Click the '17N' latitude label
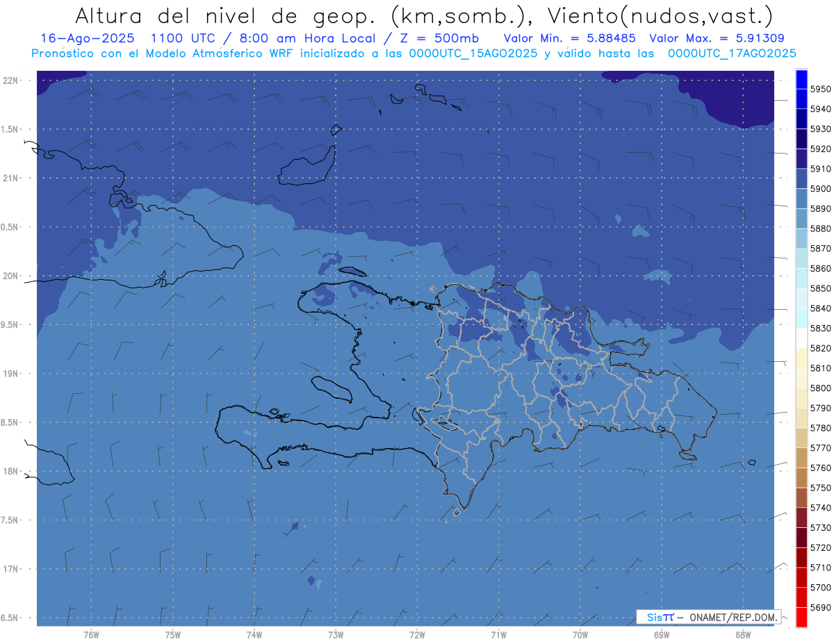Viewport: 834px width, 644px height. [x=10, y=569]
